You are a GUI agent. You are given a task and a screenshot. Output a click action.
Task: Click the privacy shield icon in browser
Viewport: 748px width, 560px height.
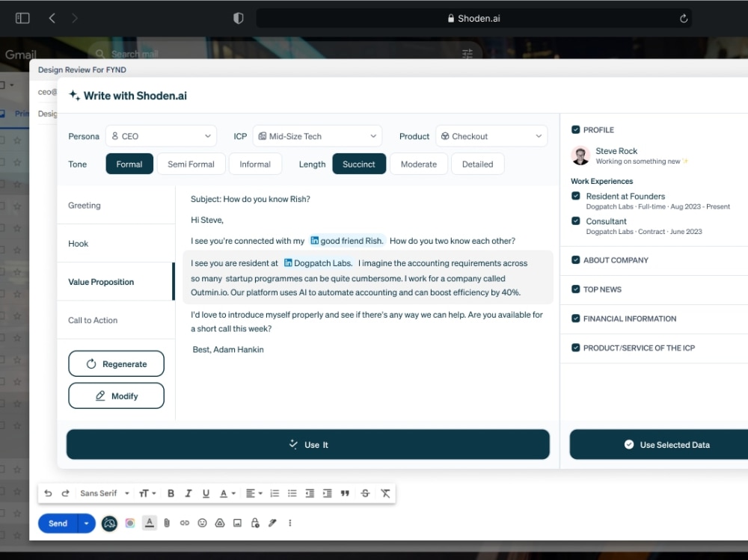pyautogui.click(x=238, y=18)
